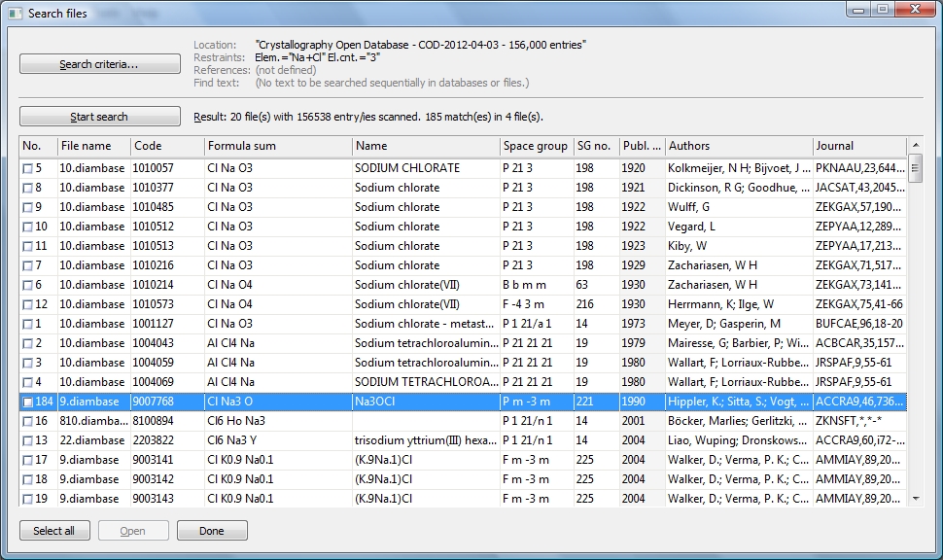The height and width of the screenshot is (560, 943).
Task: Check the box for entry 184
Action: (27, 402)
